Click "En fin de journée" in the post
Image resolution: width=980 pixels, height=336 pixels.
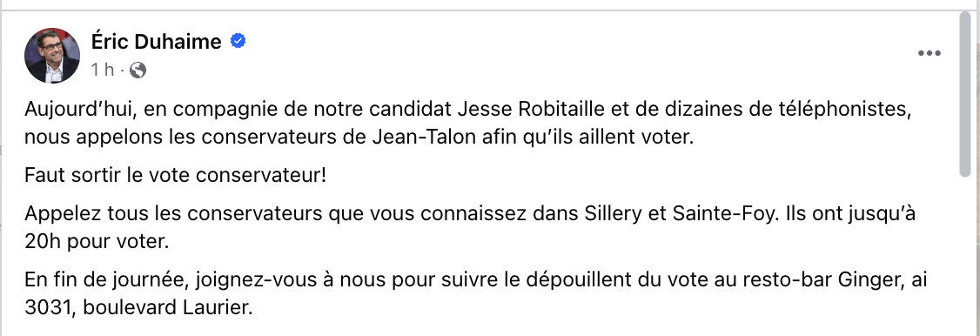coord(104,281)
